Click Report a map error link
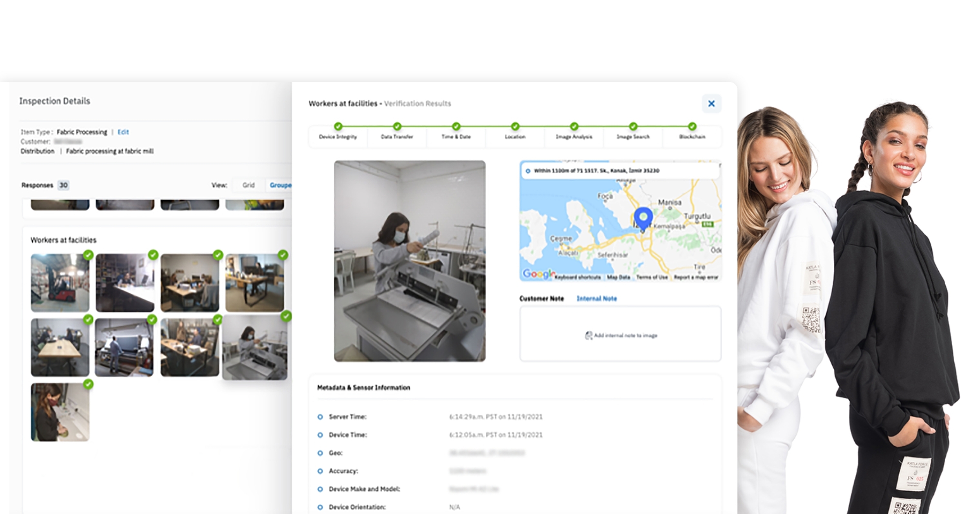Image resolution: width=980 pixels, height=514 pixels. click(x=696, y=277)
